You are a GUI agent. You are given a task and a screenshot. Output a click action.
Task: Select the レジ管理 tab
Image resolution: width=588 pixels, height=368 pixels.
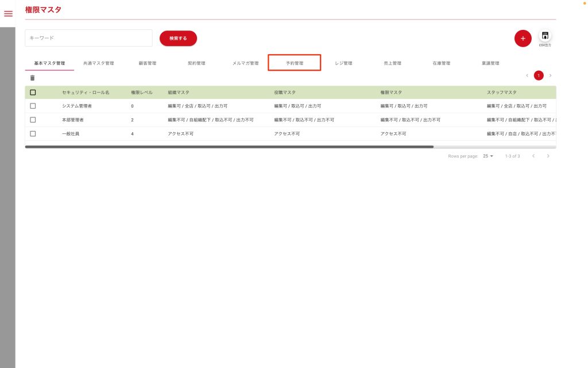point(343,63)
